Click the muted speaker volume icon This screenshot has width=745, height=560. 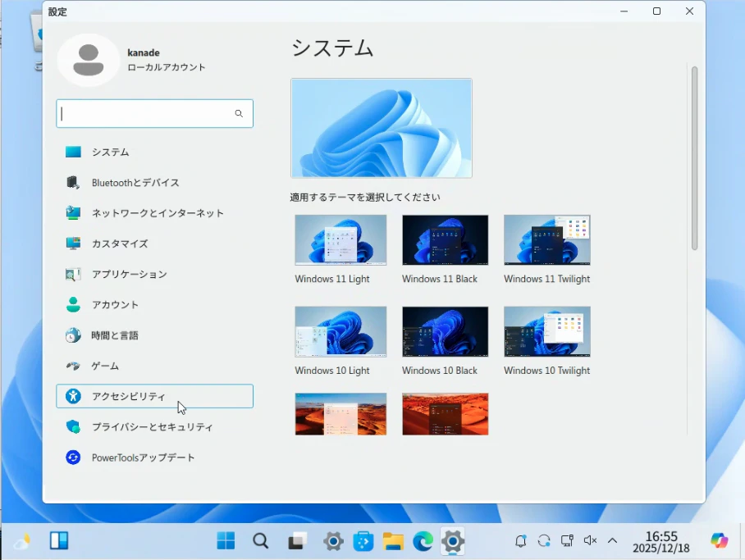point(590,540)
